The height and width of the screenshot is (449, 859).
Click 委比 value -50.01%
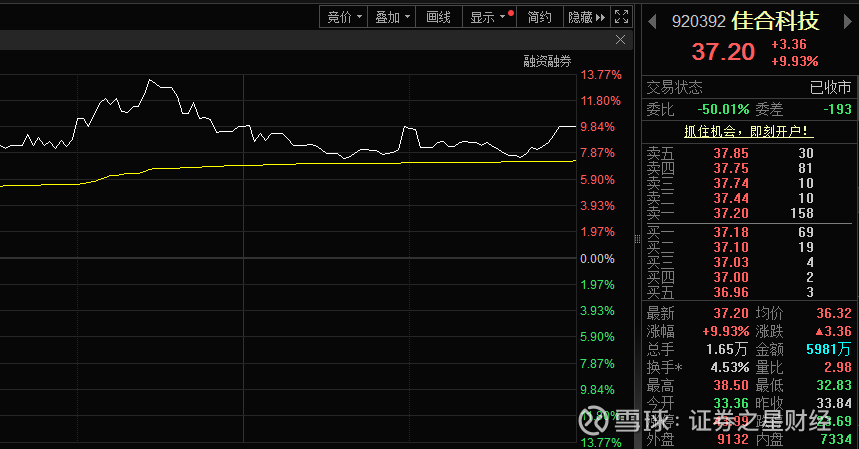(723, 110)
